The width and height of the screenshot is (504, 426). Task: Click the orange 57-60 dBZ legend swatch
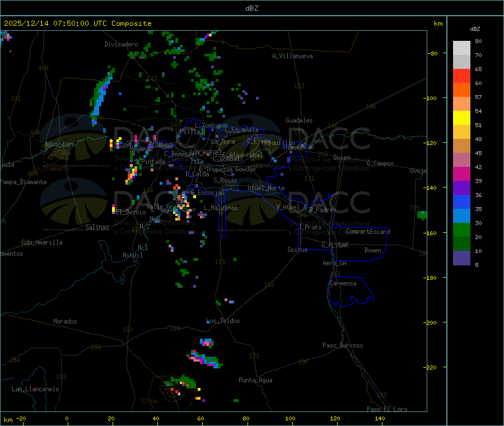pos(461,90)
